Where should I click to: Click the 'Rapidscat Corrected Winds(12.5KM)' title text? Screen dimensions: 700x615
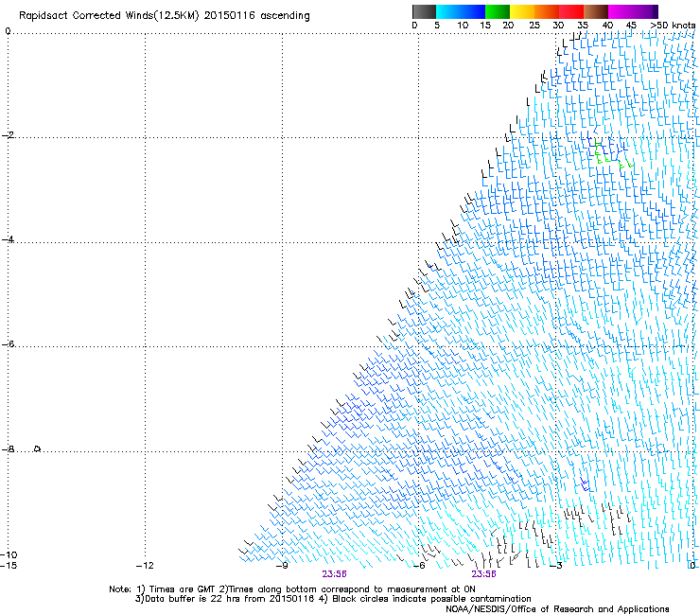[x=109, y=16]
